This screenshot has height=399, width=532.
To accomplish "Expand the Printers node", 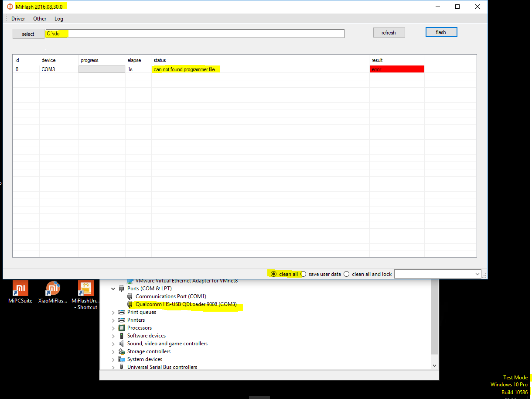I will 113,320.
